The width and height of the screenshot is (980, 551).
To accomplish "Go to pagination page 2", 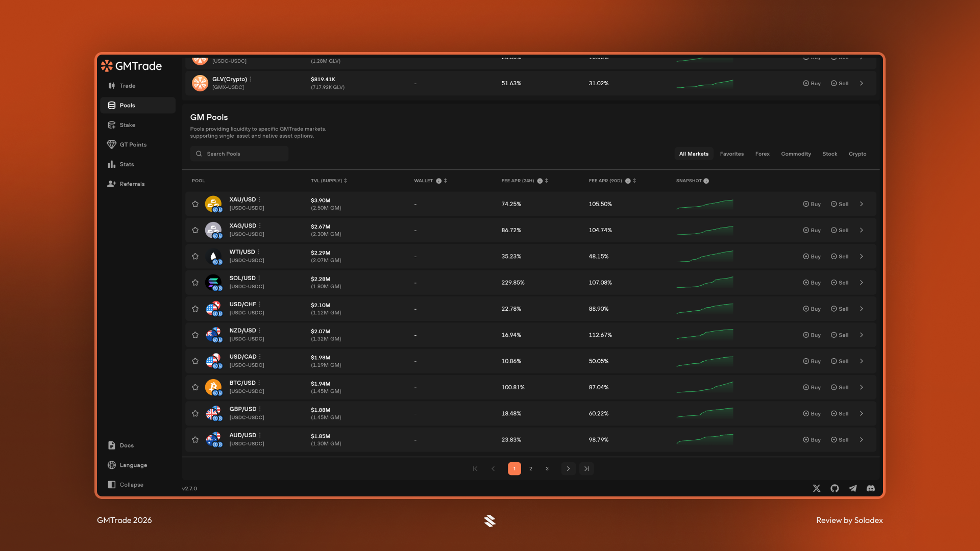I will coord(531,468).
